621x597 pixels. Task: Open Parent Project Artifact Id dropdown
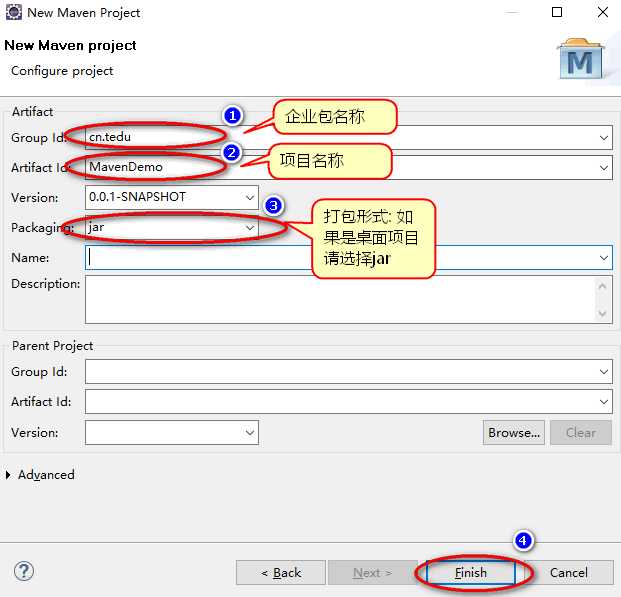coord(604,402)
